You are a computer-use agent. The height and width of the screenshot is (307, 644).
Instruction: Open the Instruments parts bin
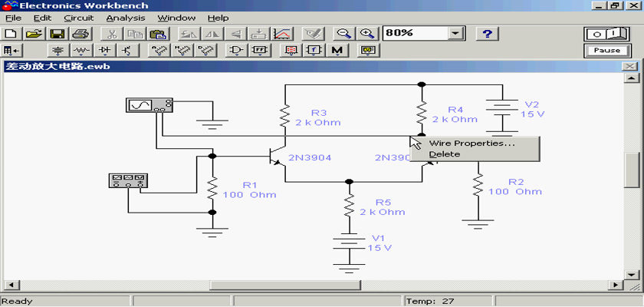coord(369,51)
